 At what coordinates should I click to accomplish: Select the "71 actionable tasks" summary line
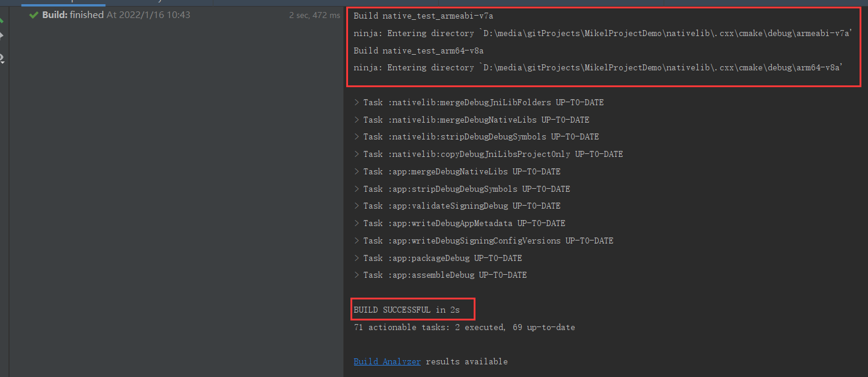pos(463,327)
